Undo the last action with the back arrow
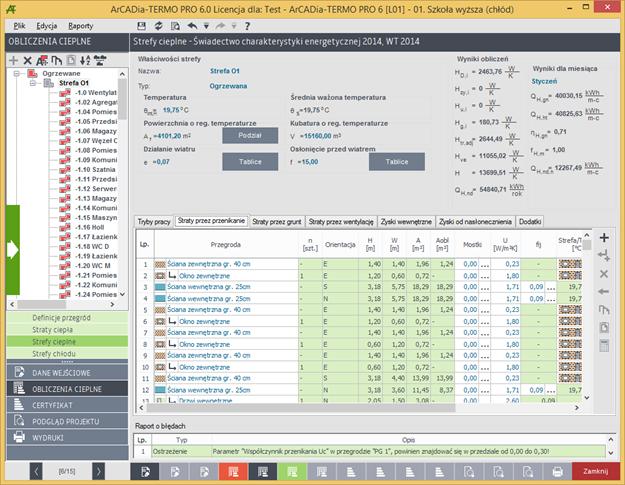 click(x=193, y=26)
